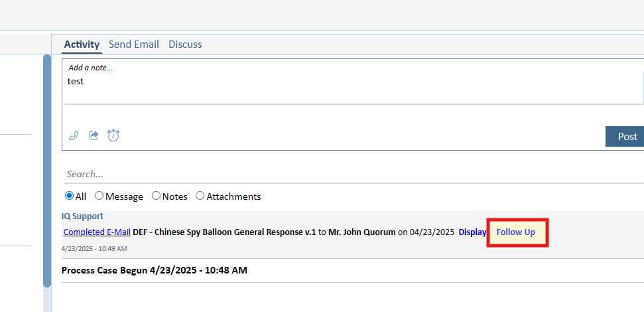Viewport: 644px width, 312px height.
Task: Open the Completed E-Mail link
Action: tap(97, 232)
